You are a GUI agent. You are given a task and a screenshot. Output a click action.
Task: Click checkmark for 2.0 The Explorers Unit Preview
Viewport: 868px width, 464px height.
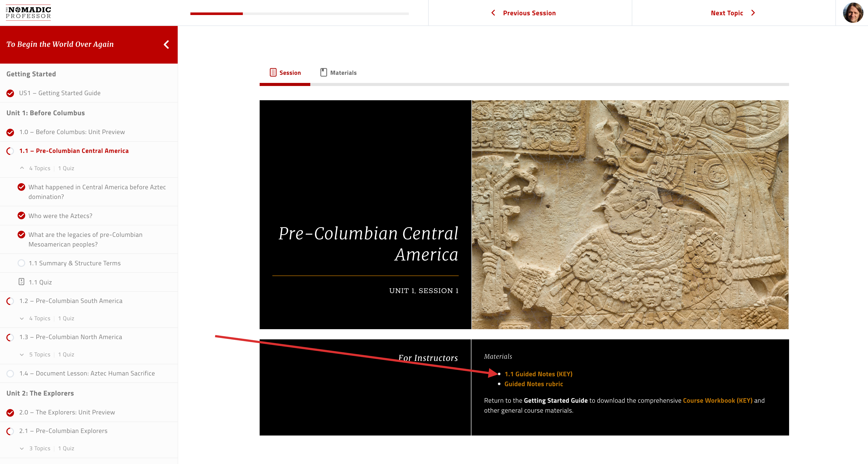click(10, 412)
